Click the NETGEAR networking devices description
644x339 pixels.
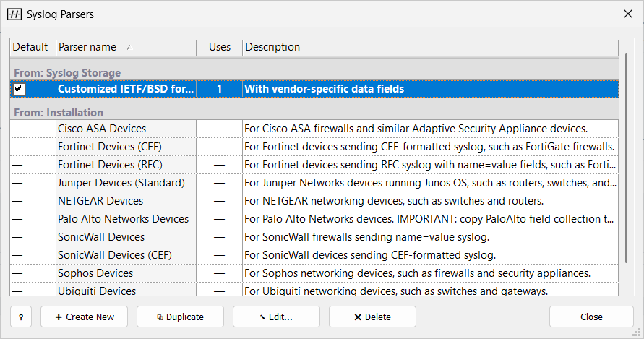(x=394, y=201)
